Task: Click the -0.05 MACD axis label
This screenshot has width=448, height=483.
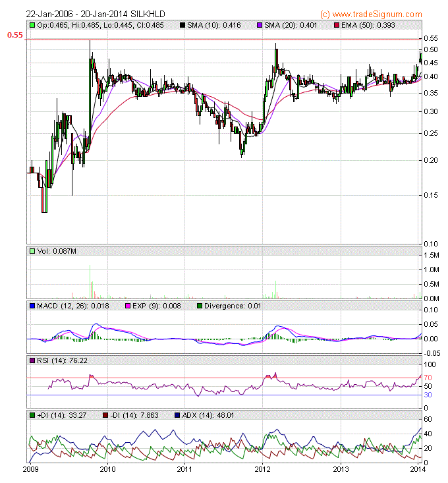Action: [x=432, y=354]
